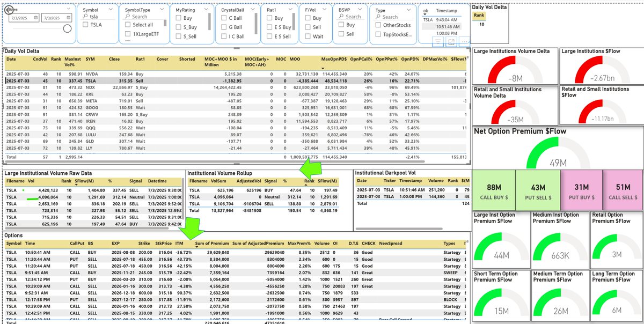Click the 43M PUT SELL $ card
Image resolution: width=644 pixels, height=324 pixels.
[x=538, y=190]
